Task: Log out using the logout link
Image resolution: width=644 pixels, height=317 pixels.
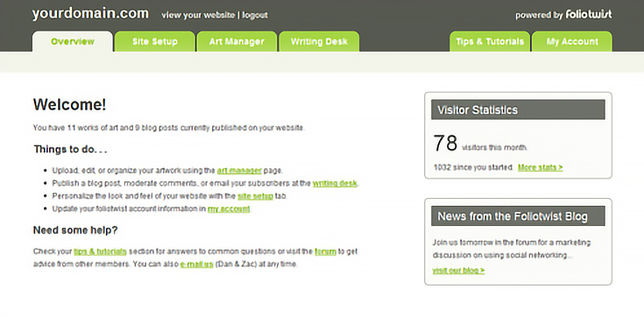Action: point(255,15)
